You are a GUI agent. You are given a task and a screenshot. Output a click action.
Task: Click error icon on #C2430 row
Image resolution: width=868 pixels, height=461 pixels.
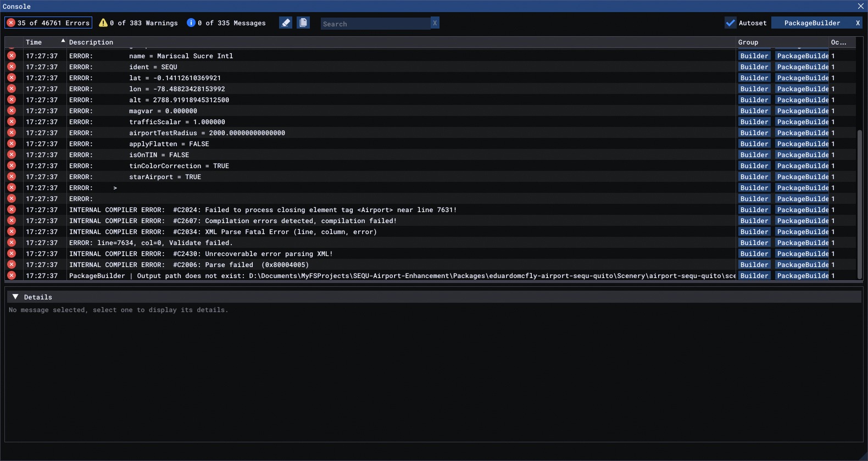12,253
